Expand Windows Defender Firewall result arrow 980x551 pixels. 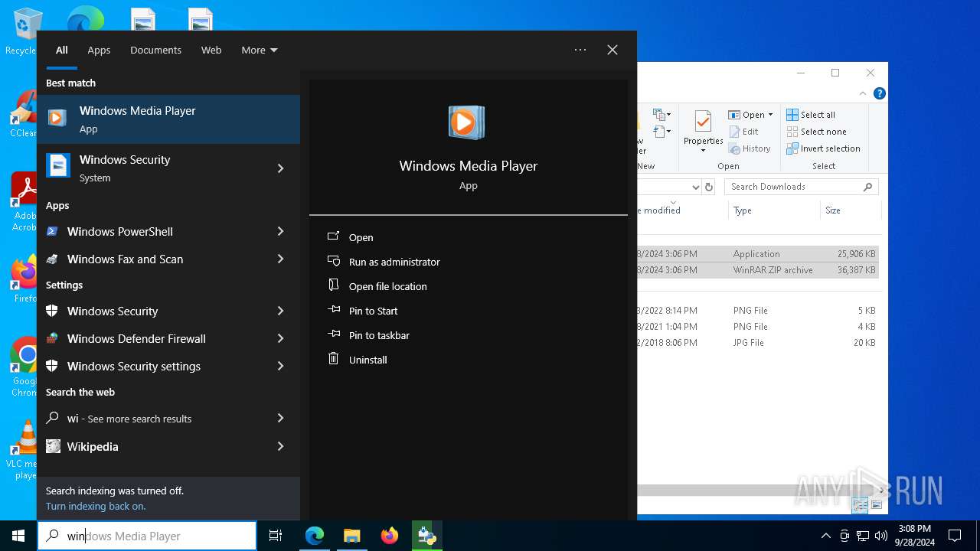(280, 338)
